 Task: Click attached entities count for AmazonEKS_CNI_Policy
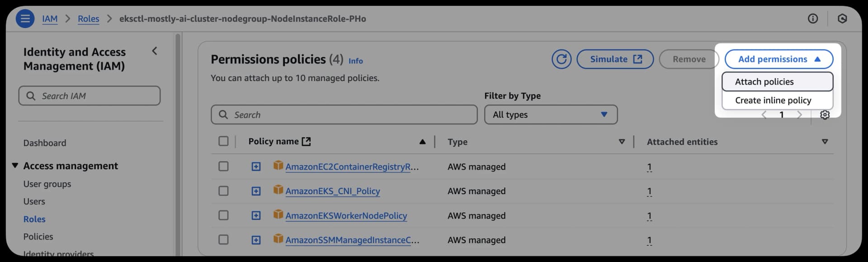pos(649,191)
